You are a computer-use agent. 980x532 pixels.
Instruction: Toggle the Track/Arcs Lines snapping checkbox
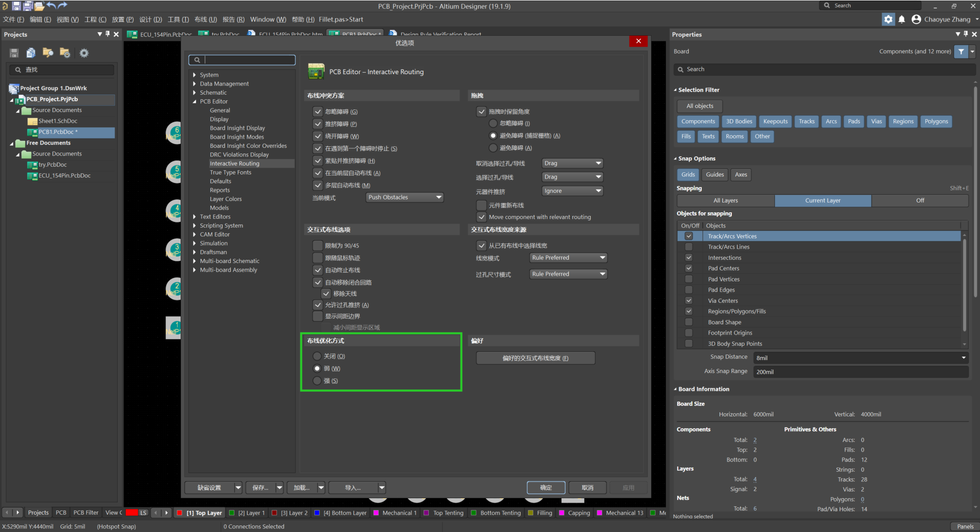pyautogui.click(x=689, y=247)
